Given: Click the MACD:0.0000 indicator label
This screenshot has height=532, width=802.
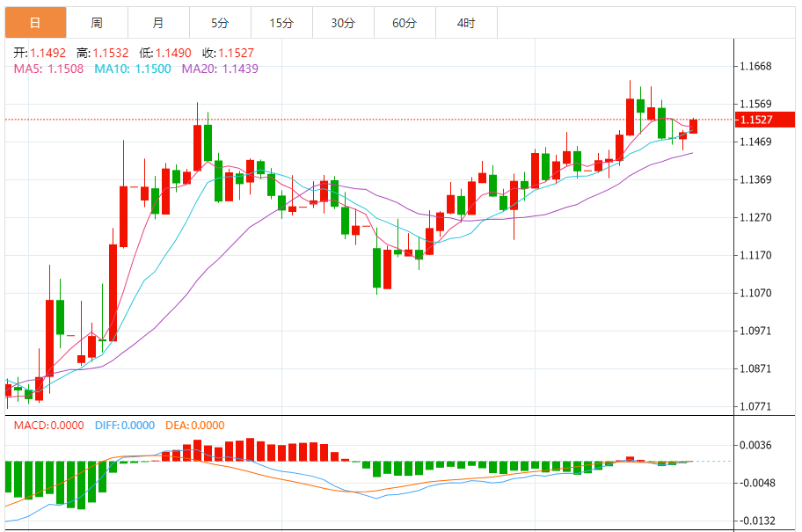Looking at the screenshot, I should click(48, 426).
